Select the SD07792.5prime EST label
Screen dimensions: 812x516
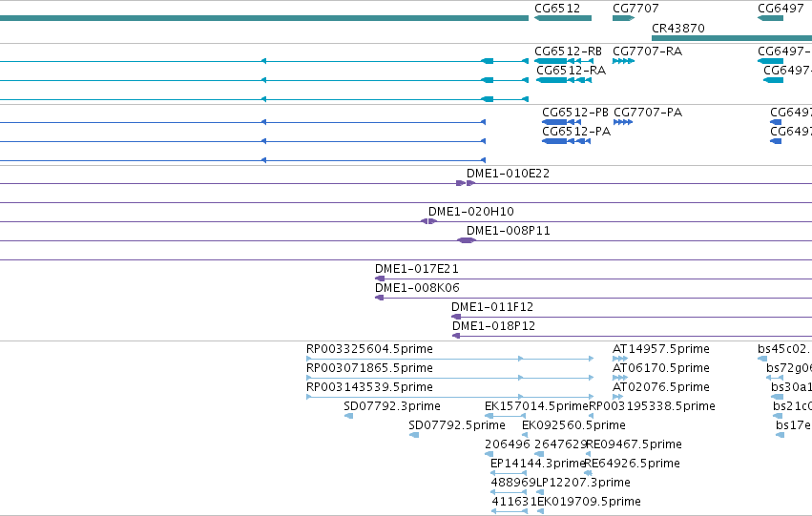tap(457, 426)
